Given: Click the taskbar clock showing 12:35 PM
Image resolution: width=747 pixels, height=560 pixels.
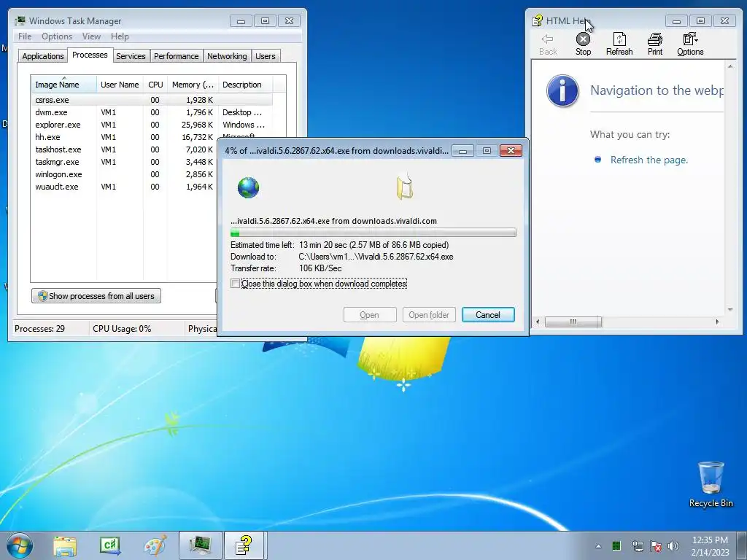Looking at the screenshot, I should (710, 545).
